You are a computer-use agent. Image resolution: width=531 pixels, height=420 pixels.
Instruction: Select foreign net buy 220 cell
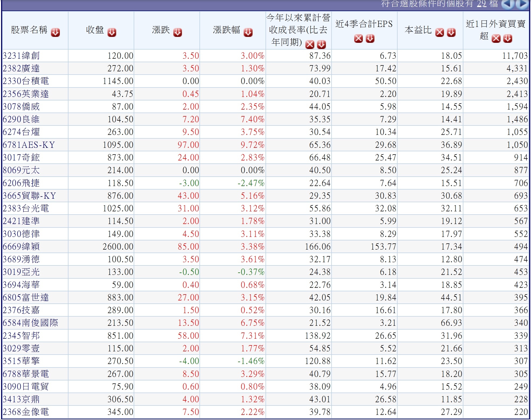(496, 412)
